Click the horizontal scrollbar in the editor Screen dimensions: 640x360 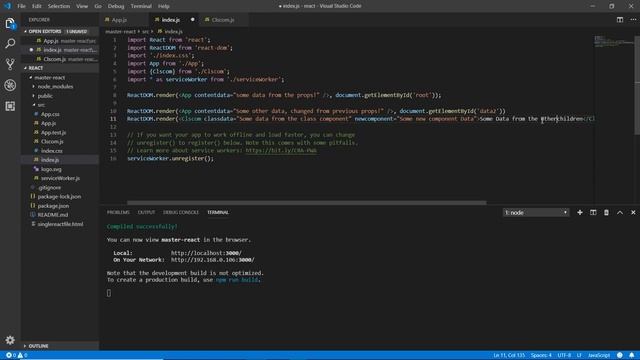click(307, 202)
